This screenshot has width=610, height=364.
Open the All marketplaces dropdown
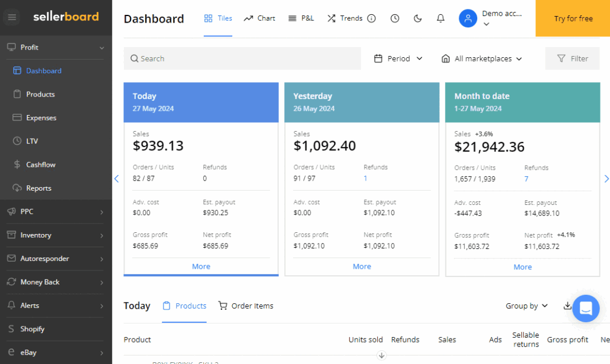tap(481, 58)
